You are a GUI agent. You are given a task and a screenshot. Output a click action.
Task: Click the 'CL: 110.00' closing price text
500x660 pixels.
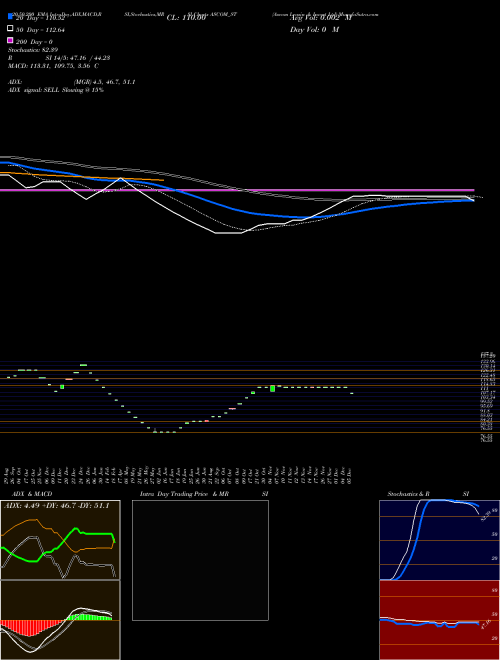(x=186, y=18)
